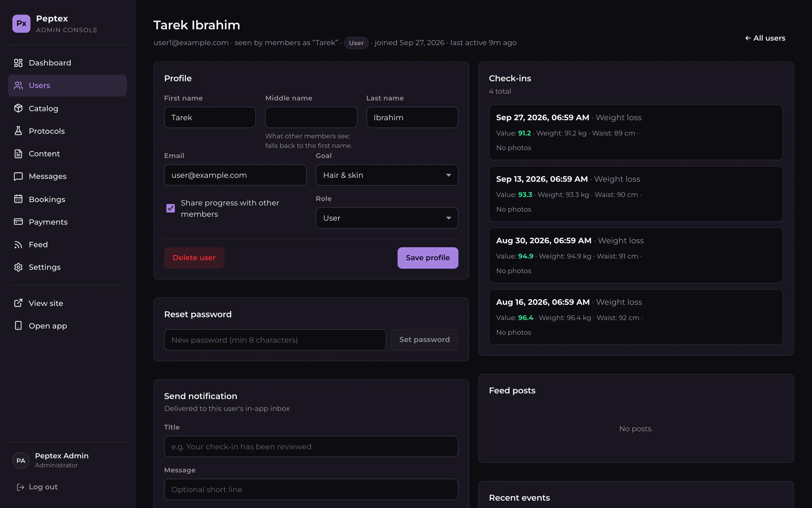Click the Settings gear icon

[x=18, y=267]
